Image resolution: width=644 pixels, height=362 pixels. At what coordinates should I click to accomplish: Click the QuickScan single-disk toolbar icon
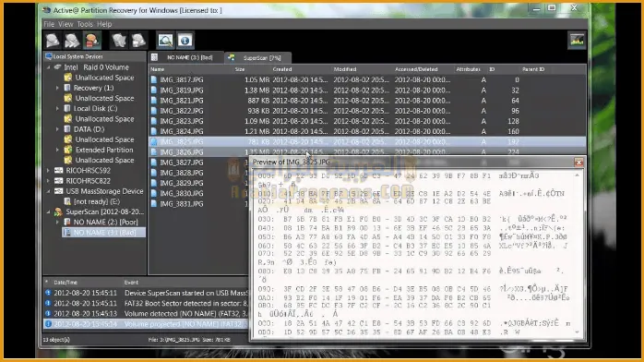(53, 41)
